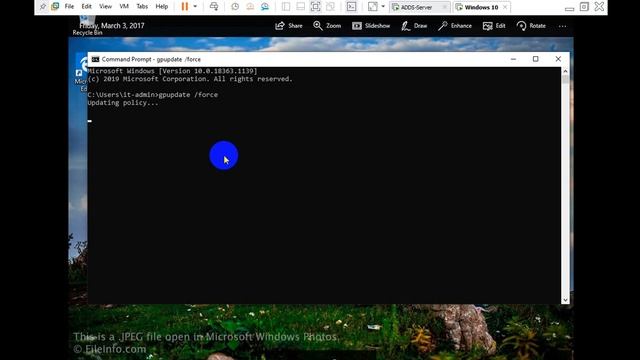Image resolution: width=640 pixels, height=360 pixels.
Task: Click the Microsoft Corporation copyright line
Action: pyautogui.click(x=190, y=79)
